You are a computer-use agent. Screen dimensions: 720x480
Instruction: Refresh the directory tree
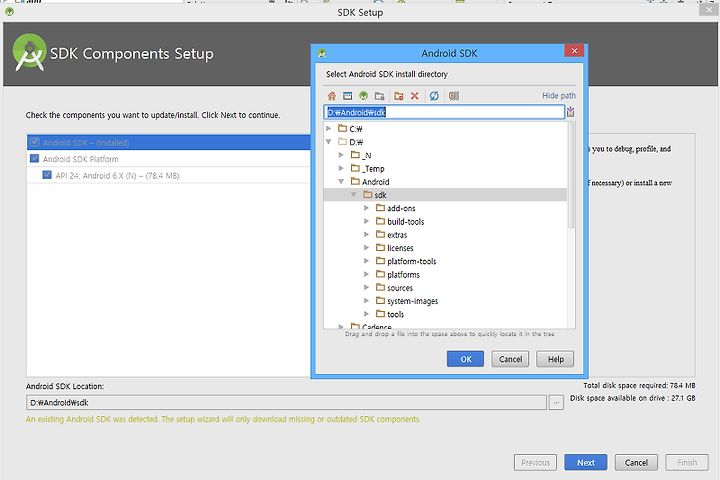pos(434,96)
